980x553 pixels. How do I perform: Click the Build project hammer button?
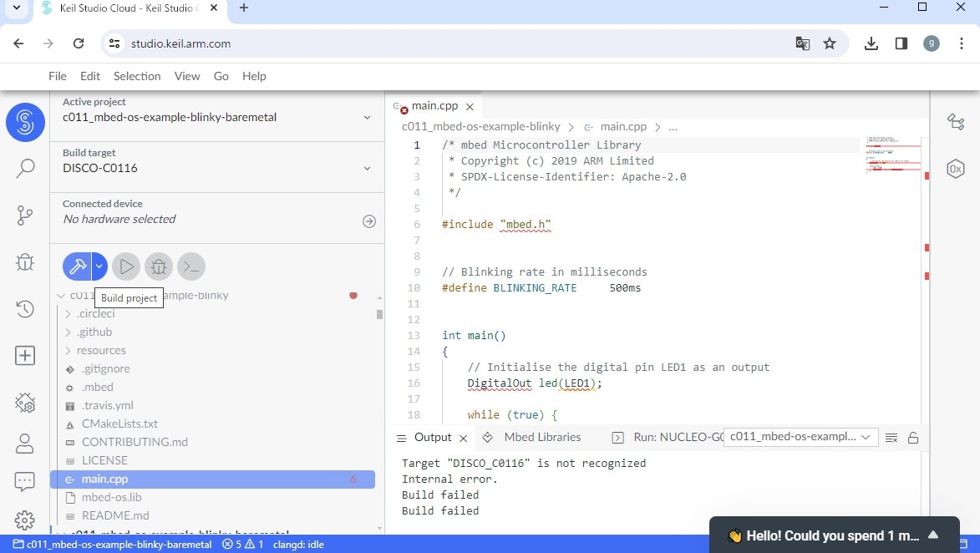tap(78, 266)
